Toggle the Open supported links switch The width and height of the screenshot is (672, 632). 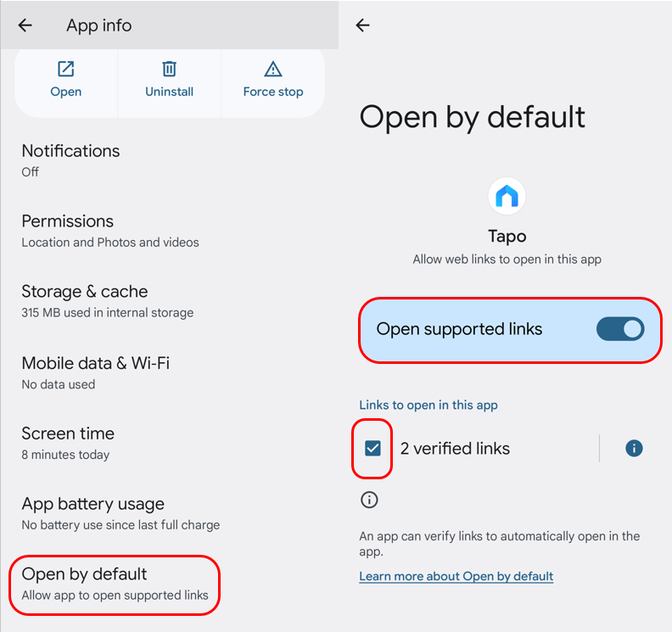coord(620,329)
